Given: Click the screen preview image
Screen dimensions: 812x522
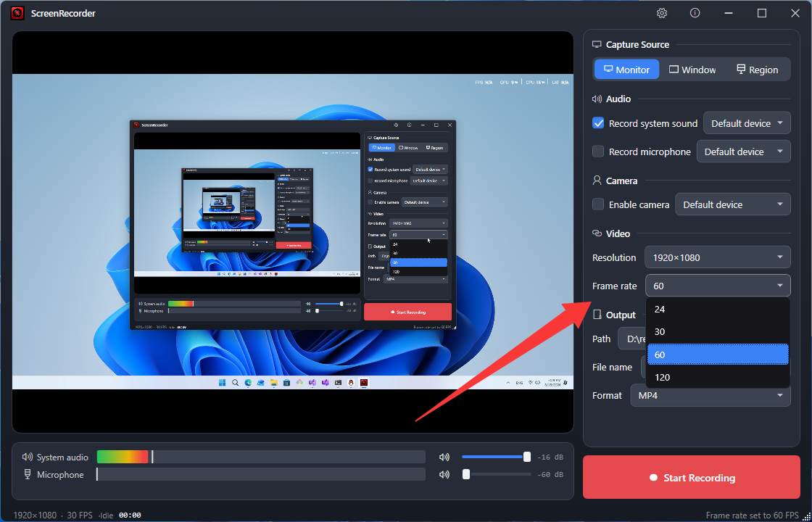Looking at the screenshot, I should tap(293, 231).
